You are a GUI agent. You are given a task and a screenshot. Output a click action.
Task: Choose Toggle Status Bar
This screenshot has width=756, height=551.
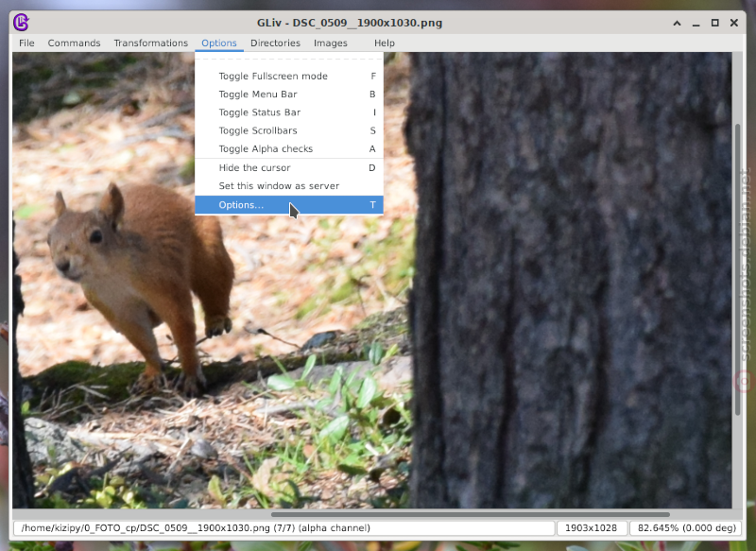289,112
